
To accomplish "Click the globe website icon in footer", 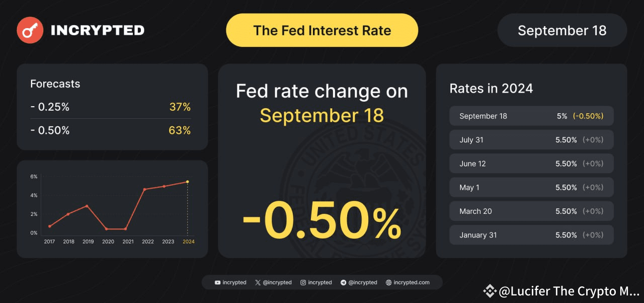I will click(388, 282).
